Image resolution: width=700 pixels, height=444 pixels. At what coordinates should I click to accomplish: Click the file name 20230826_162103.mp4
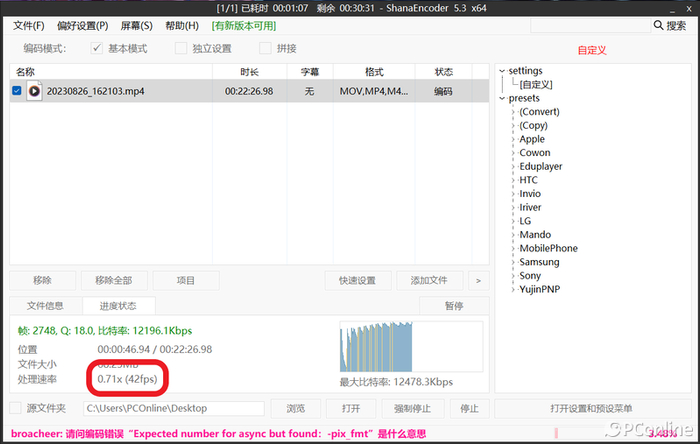[96, 91]
